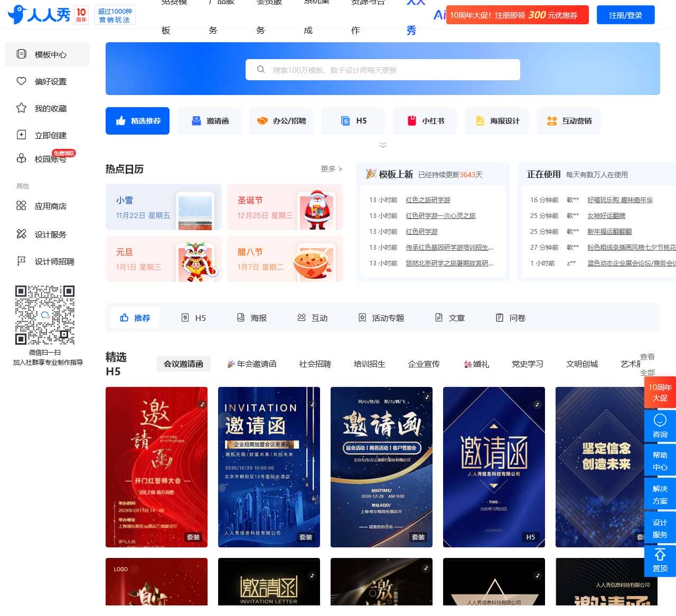Switch to the H5 tab in the content bar
The image size is (676, 616).
pyautogui.click(x=194, y=318)
